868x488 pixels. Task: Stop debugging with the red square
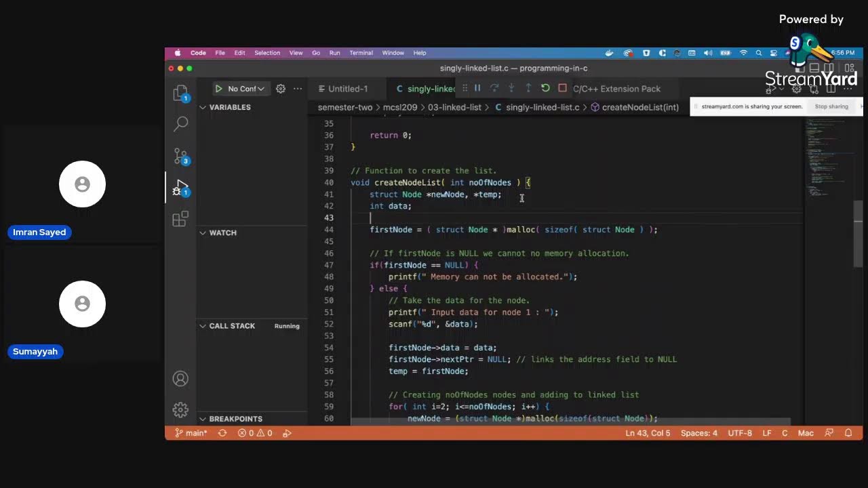pyautogui.click(x=562, y=88)
